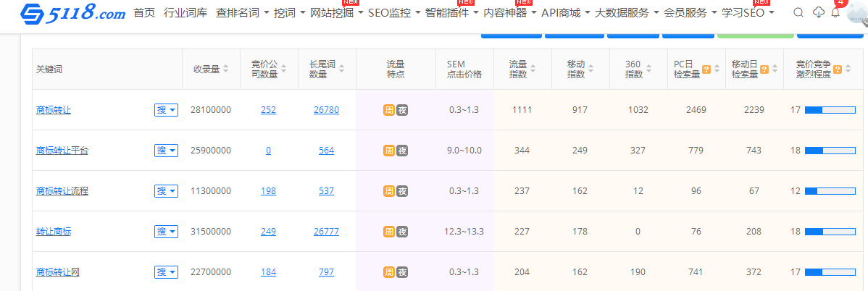This screenshot has width=868, height=291.
Task: Sort by 收录量 column arrows
Action: click(226, 69)
